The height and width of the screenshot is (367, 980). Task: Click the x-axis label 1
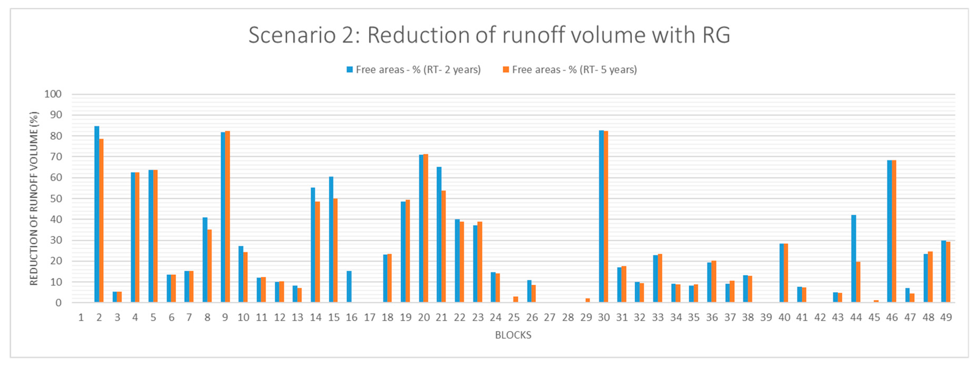point(81,317)
